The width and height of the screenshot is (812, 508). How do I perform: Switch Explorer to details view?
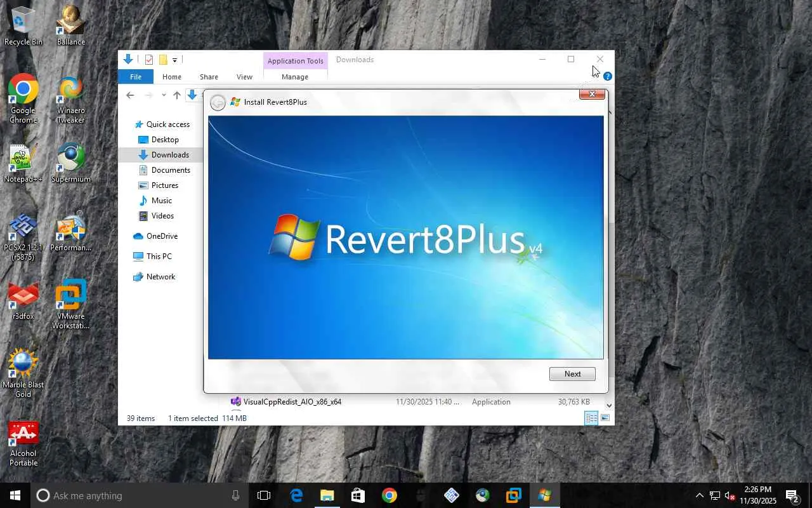591,418
